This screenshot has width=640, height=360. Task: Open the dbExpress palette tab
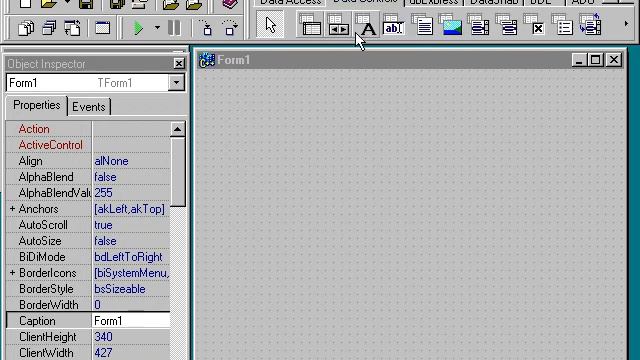tap(433, 2)
